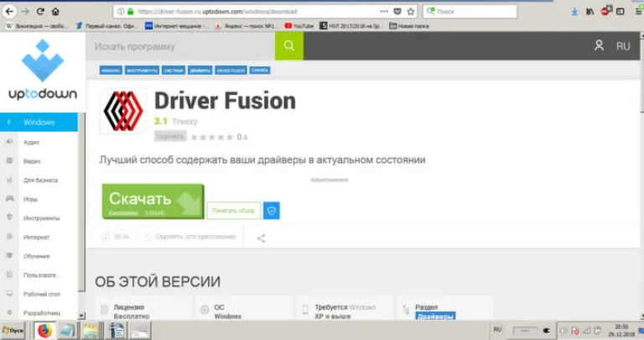Click the "Windows" breadcrumb tag
This screenshot has width=644, height=340.
(111, 71)
